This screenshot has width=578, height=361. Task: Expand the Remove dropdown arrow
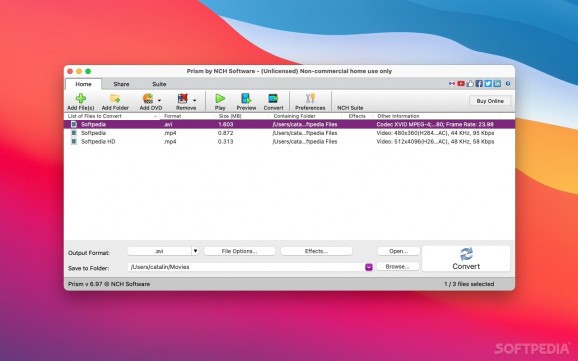tap(195, 100)
